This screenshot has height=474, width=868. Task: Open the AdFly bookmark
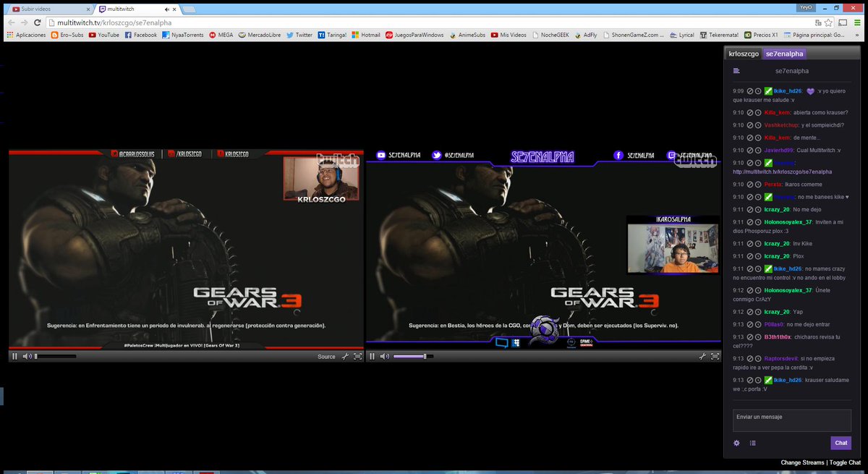pos(585,35)
